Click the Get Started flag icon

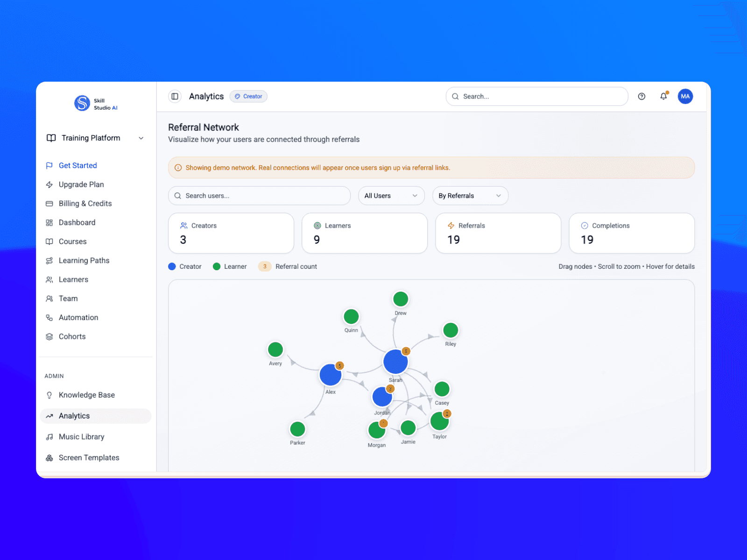tap(49, 166)
